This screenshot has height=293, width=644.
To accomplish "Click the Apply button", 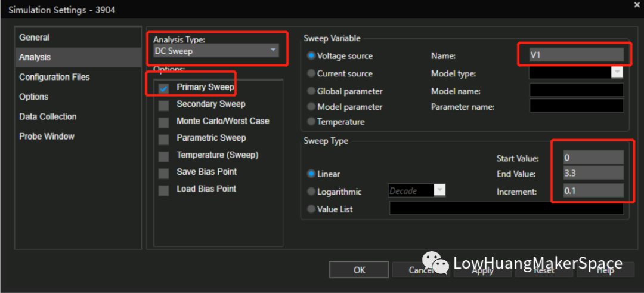I will [x=482, y=270].
